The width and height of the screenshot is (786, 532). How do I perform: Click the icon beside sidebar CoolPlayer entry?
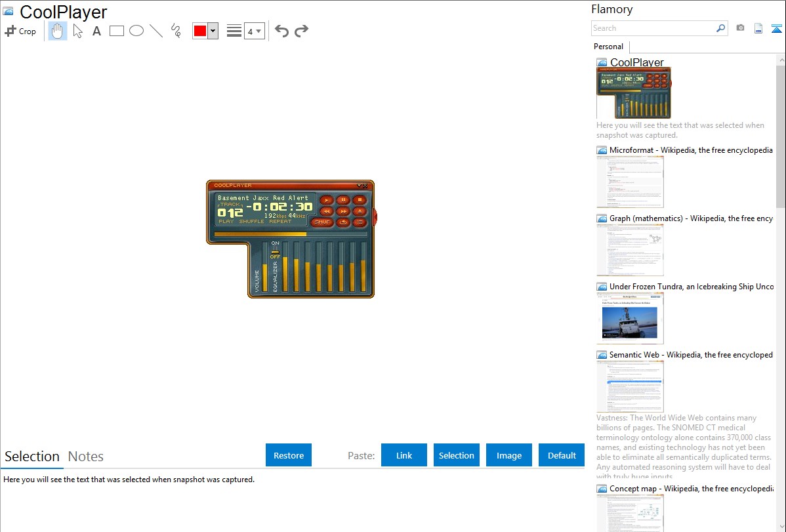(x=602, y=62)
